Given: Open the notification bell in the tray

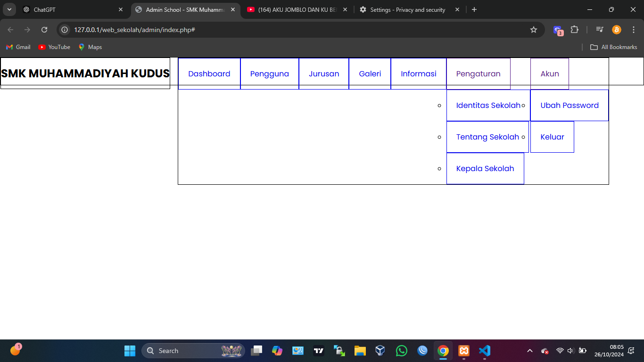Looking at the screenshot, I should coord(631,351).
